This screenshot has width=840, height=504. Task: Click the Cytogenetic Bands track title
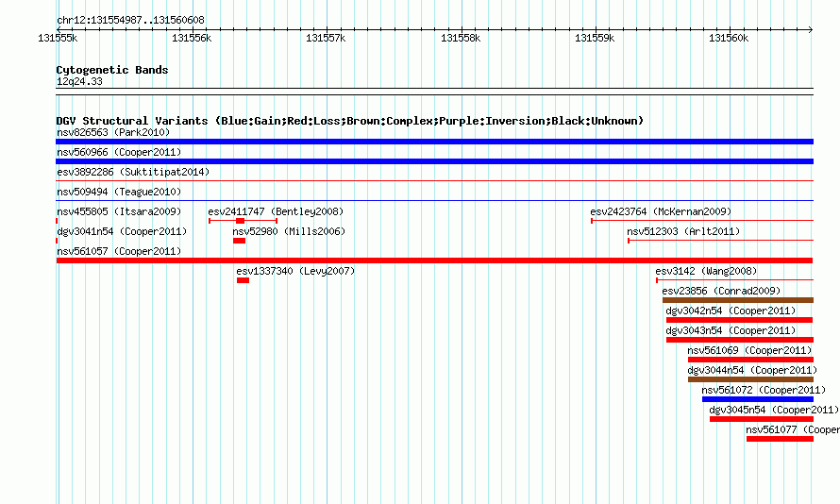pyautogui.click(x=112, y=70)
